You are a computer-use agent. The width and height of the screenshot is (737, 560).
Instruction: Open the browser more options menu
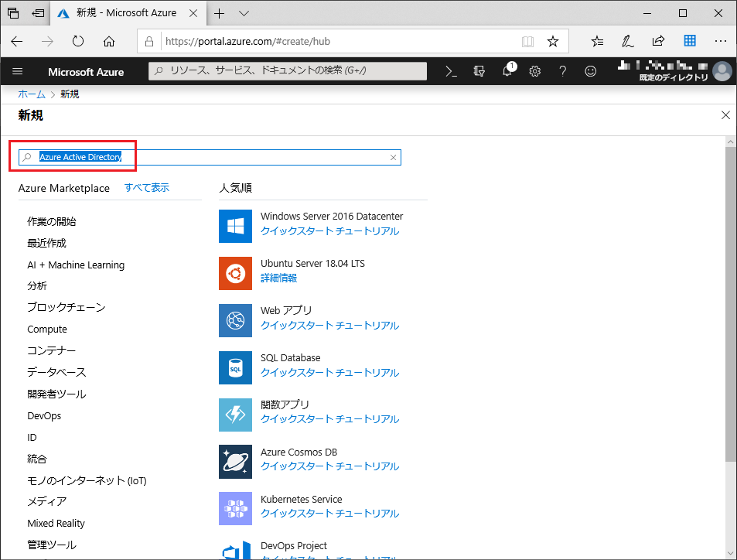(x=720, y=41)
